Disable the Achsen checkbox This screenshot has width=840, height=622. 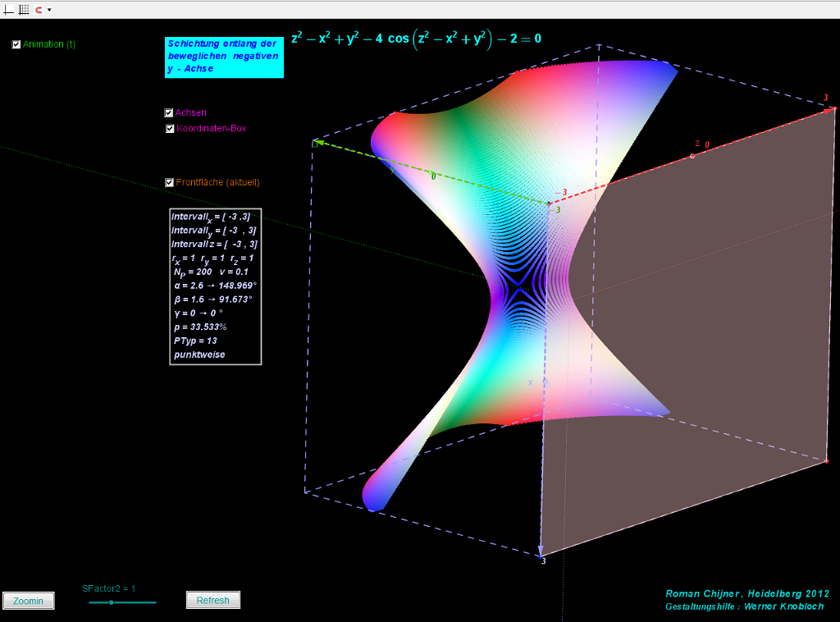tap(170, 112)
